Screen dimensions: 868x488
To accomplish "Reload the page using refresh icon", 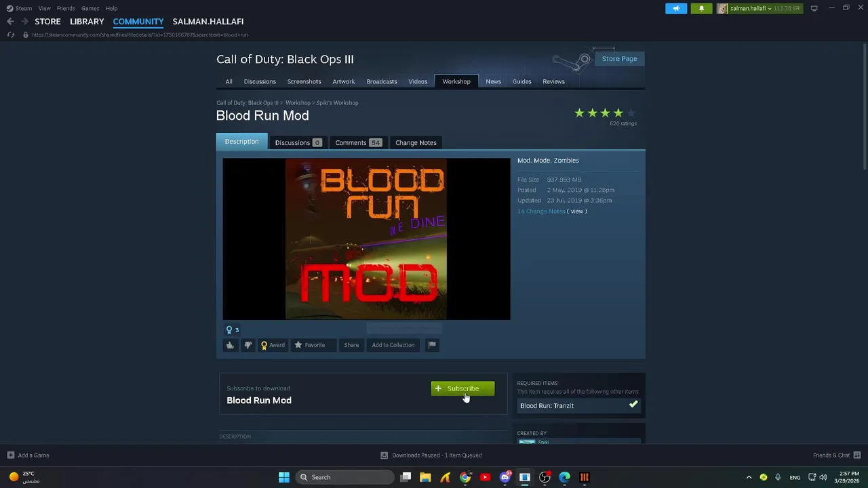I will click(x=11, y=35).
